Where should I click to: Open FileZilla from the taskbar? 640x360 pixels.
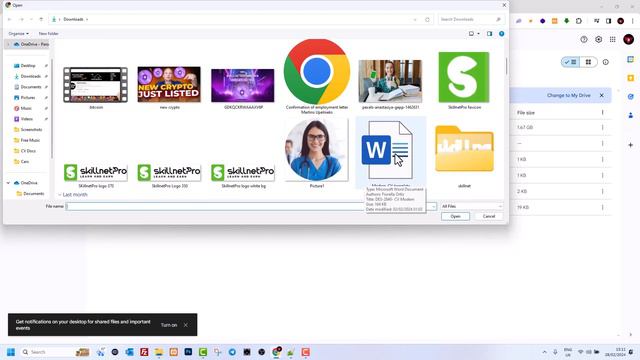pos(144,352)
